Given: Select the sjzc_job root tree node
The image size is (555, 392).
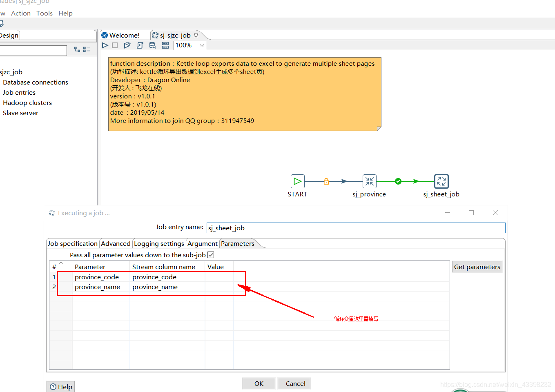Looking at the screenshot, I should coord(11,72).
